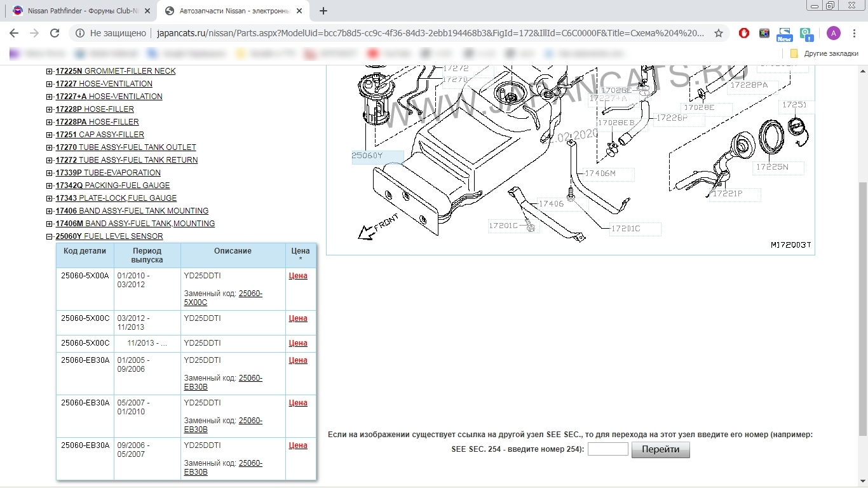
Task: Expand 17406 BAND ASSY-FUEL TANK MOUNTING
Action: pyautogui.click(x=50, y=211)
